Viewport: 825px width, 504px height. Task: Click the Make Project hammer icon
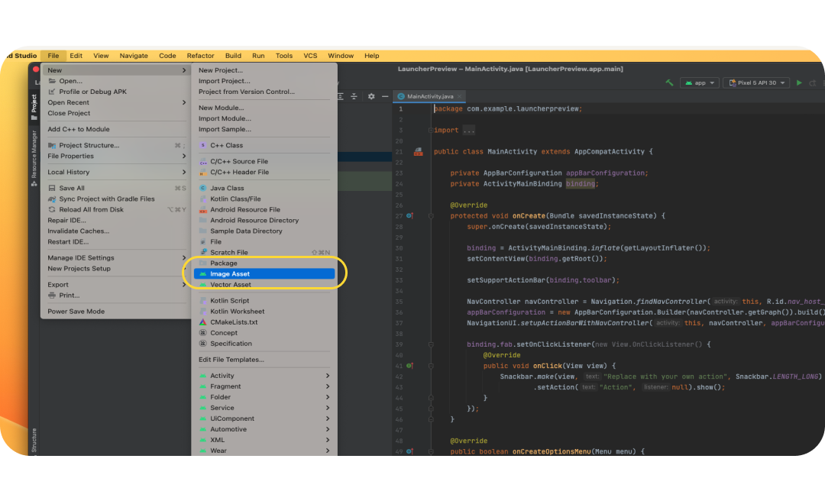tap(669, 82)
